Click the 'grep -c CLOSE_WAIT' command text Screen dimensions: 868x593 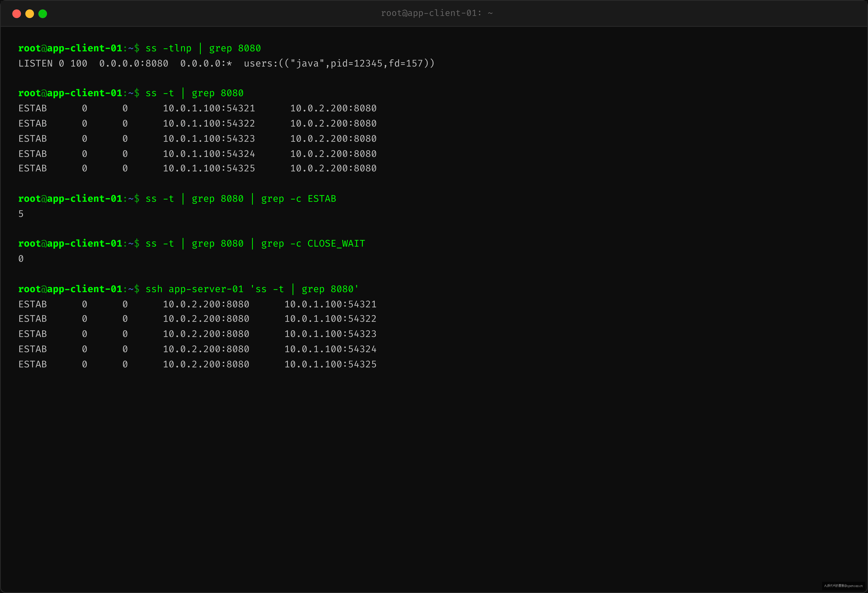pos(313,244)
